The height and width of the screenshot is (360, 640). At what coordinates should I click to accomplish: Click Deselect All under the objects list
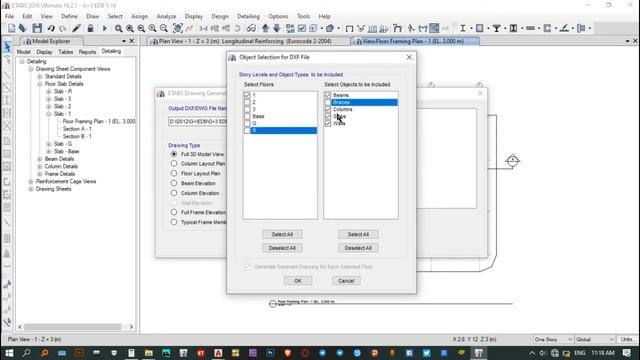pyautogui.click(x=358, y=248)
